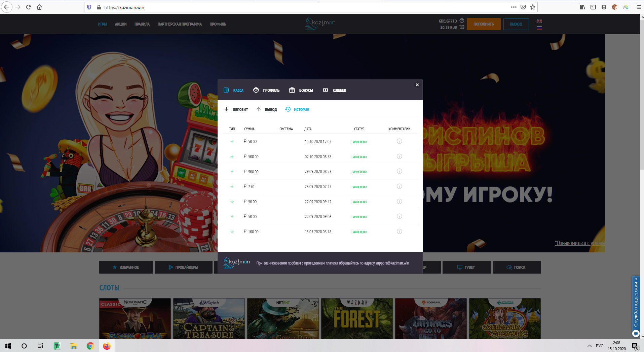Open the Captain's Treasure slot thumbnail
The width and height of the screenshot is (644, 352).
click(x=209, y=319)
